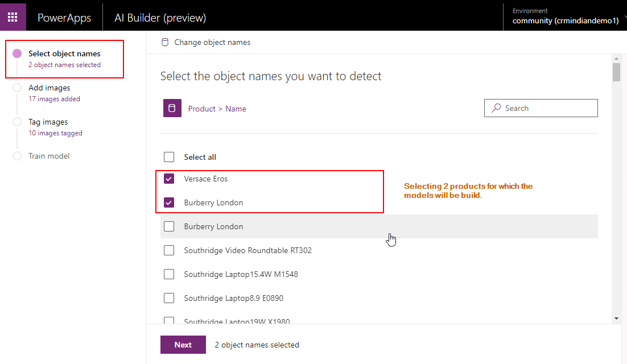Click the purple Product entity icon

pos(172,108)
